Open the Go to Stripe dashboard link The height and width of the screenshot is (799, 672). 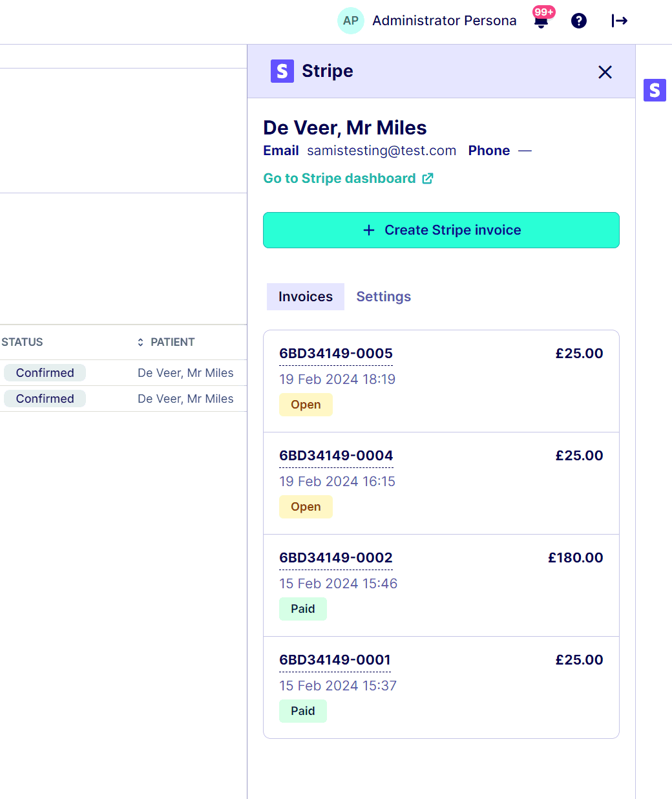coord(339,178)
